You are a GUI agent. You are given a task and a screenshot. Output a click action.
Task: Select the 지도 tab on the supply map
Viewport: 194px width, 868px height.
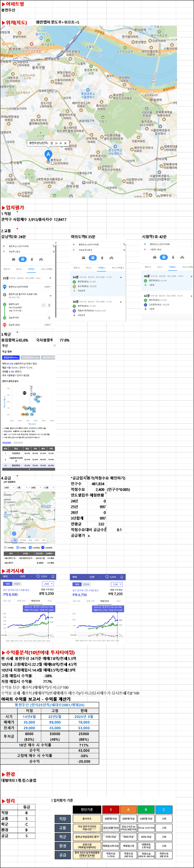15,540
